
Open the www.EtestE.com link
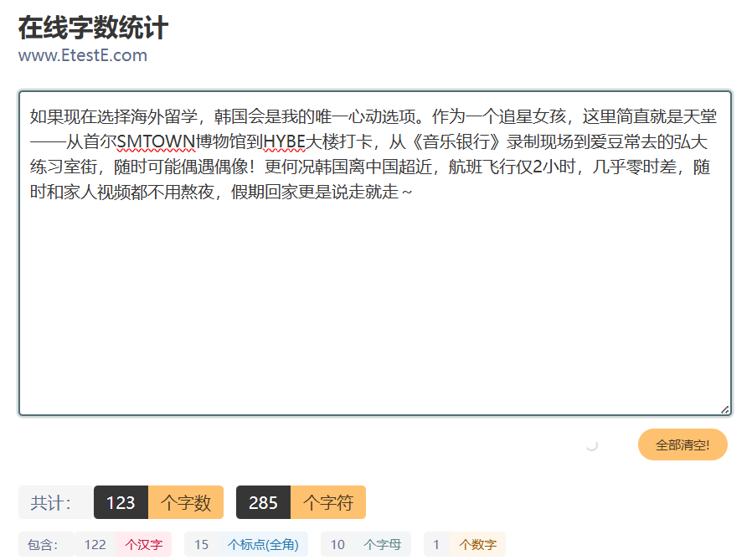point(83,55)
